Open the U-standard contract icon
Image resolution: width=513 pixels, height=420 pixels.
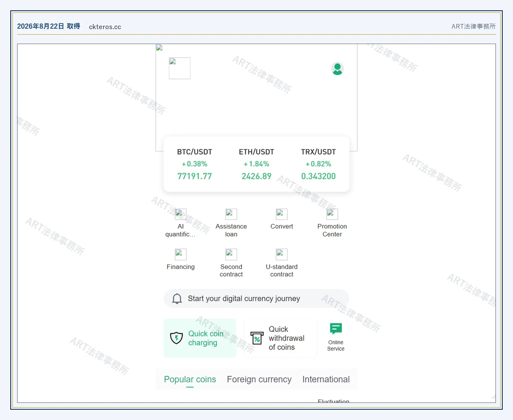[x=282, y=254]
